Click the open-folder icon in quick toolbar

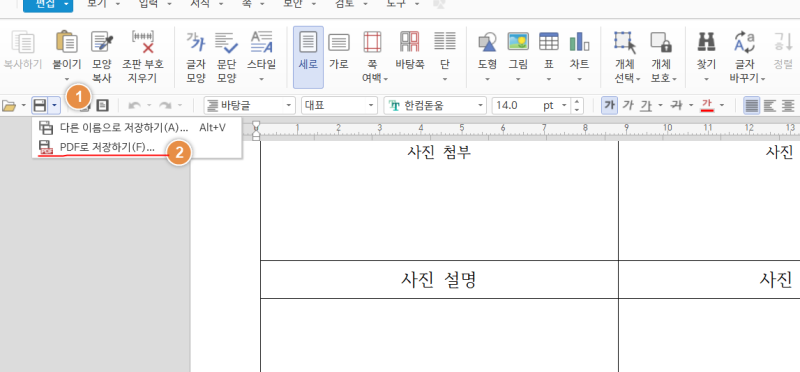click(9, 106)
